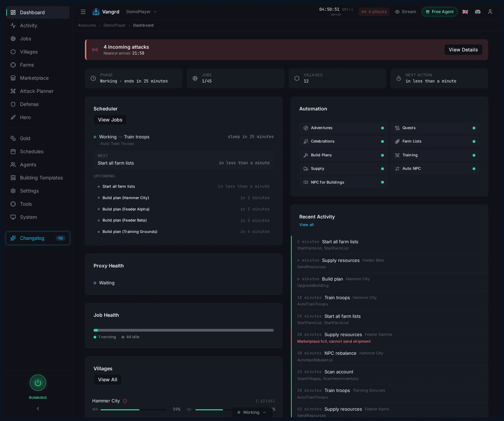Image resolution: width=504 pixels, height=421 pixels.
Task: Expand the DemoPlayer account dropdown
Action: click(142, 11)
